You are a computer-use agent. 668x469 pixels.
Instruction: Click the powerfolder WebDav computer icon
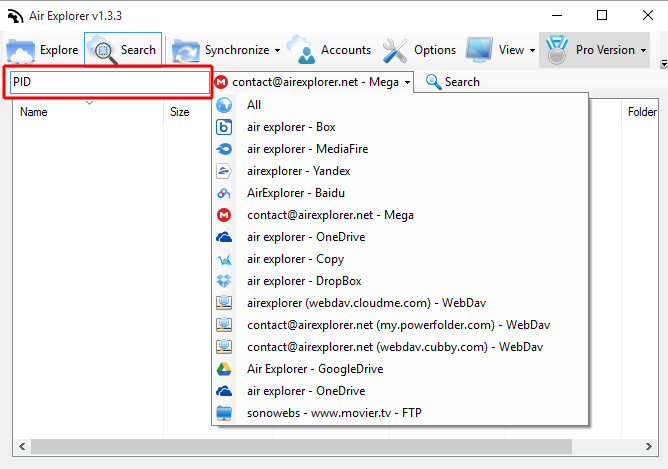[x=224, y=325]
